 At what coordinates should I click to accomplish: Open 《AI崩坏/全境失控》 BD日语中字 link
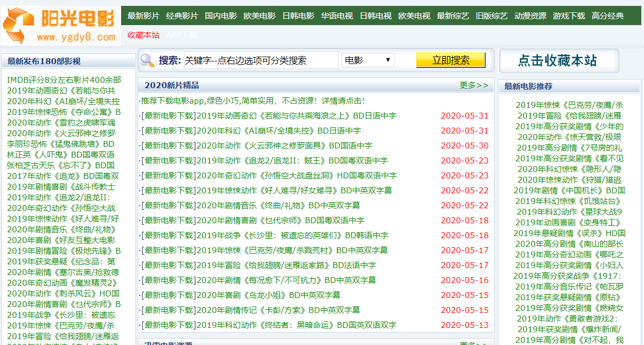tap(279, 130)
